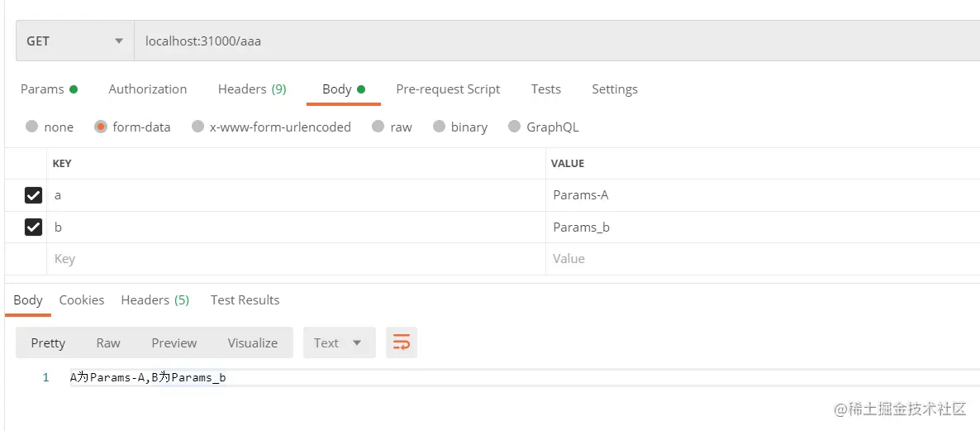Expand the Text format dropdown
Image resolution: width=980 pixels, height=431 pixels.
pos(340,342)
